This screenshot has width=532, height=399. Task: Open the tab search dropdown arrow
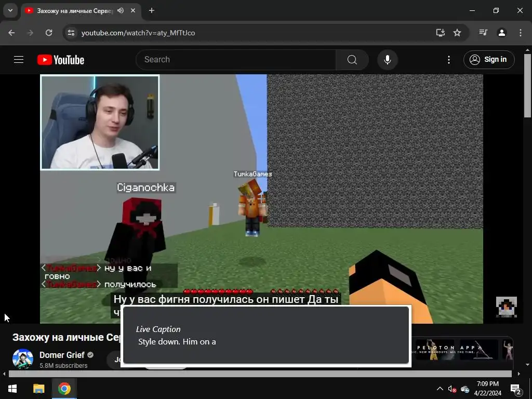tap(10, 10)
